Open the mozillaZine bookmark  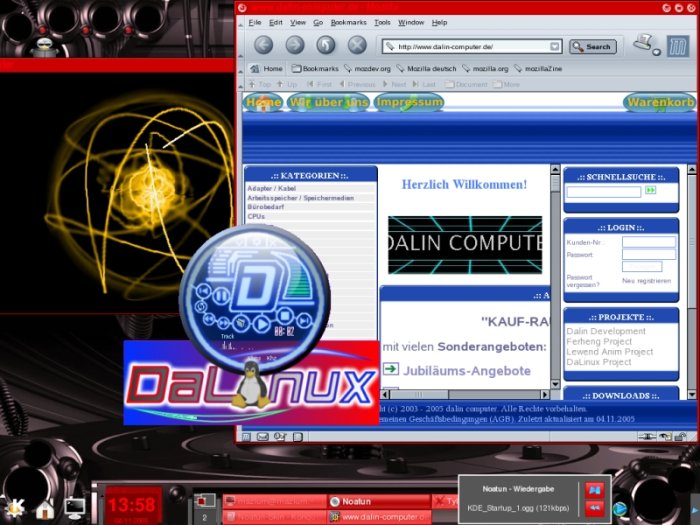click(x=538, y=69)
